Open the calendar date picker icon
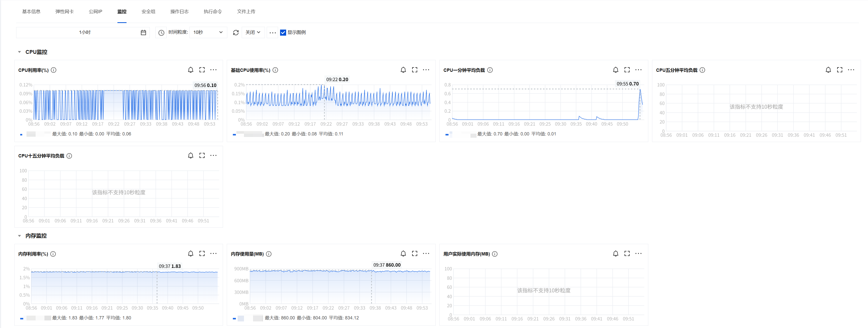Viewport: 868px width, 328px height. pos(143,32)
